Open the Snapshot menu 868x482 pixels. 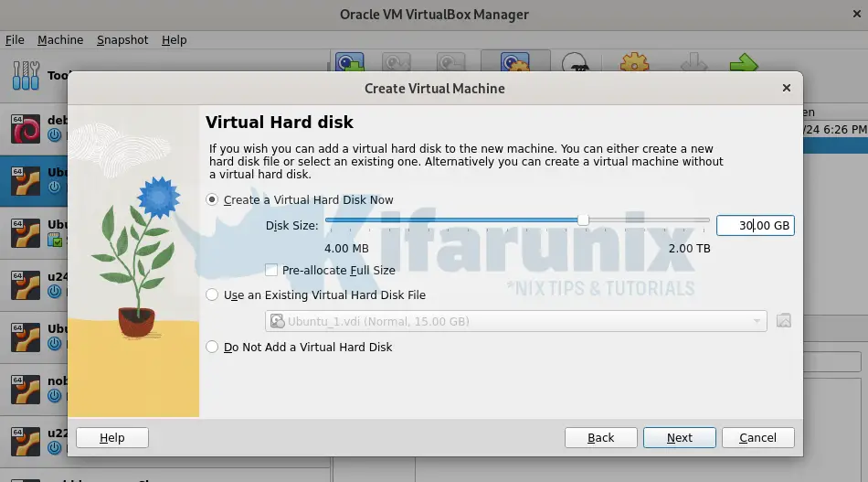coord(122,40)
